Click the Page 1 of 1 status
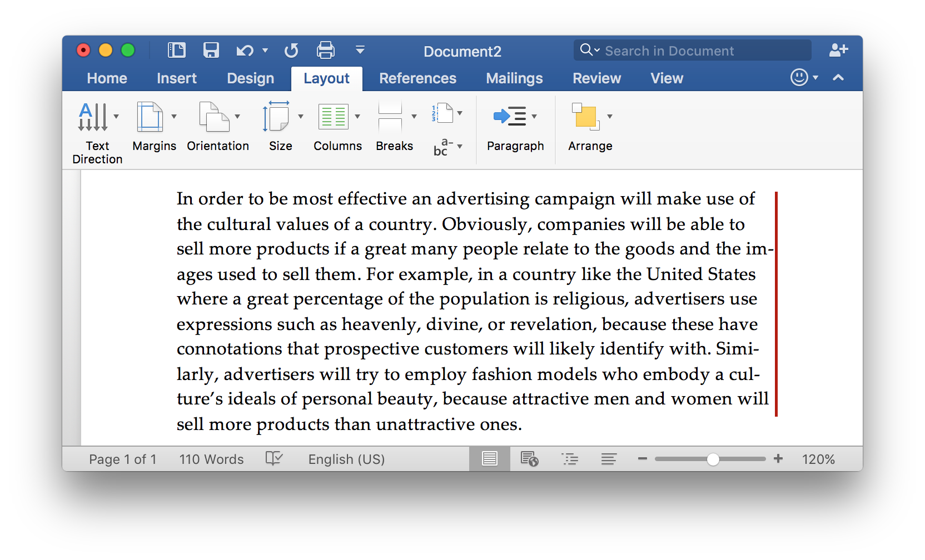 click(122, 459)
